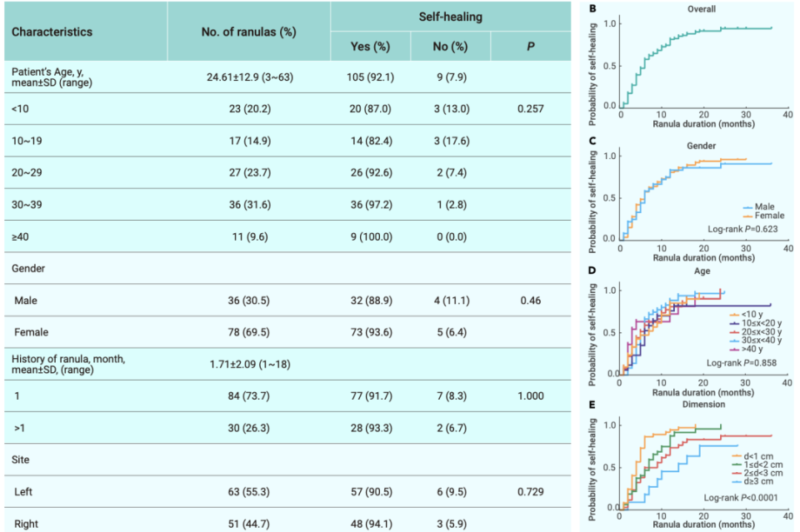
Task: Click the cell '23 (20.2)'
Action: [249, 109]
